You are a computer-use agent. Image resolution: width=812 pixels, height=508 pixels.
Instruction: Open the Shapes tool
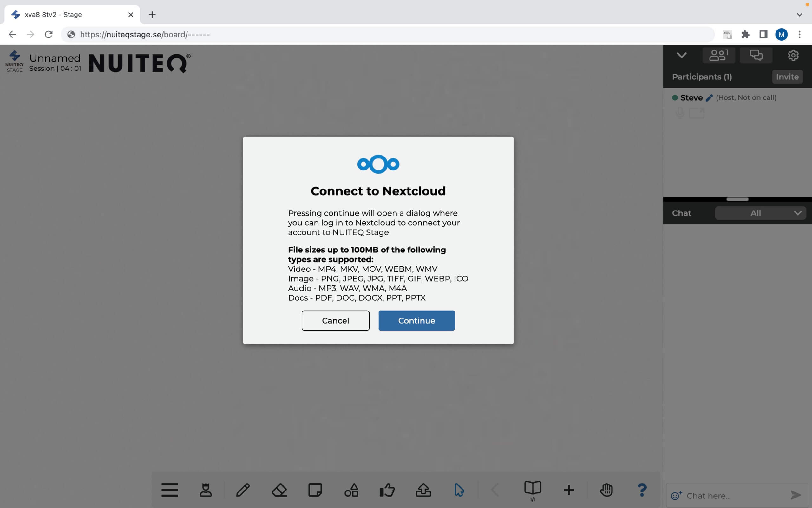(351, 490)
